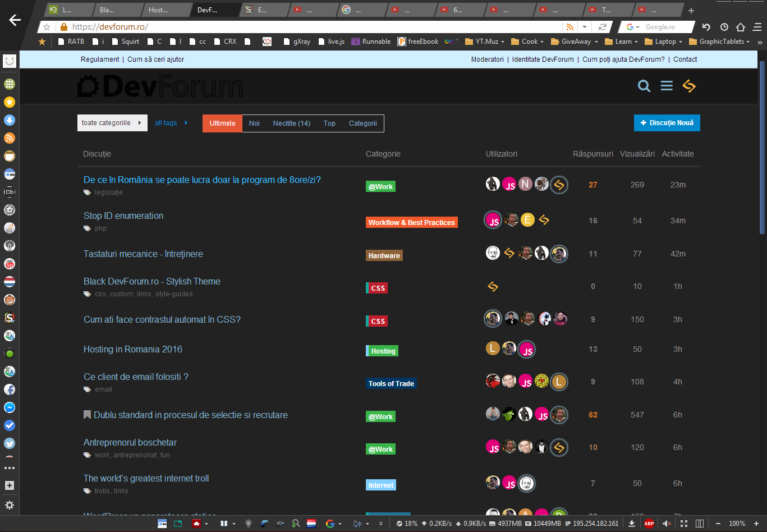Open Twitter from the left sidebar
Viewport: 767px width, 532px height.
coord(9,443)
